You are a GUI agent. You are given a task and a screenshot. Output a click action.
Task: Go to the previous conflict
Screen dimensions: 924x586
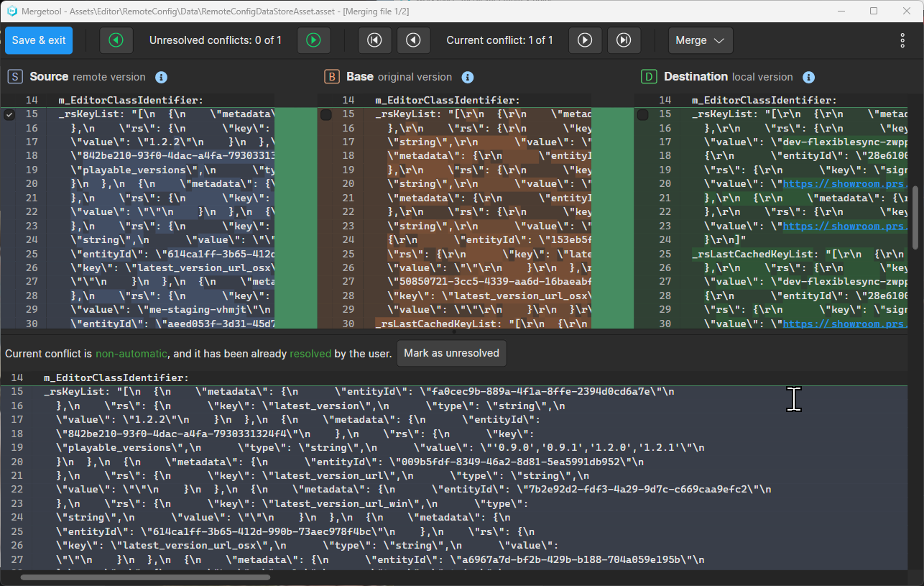(x=413, y=40)
